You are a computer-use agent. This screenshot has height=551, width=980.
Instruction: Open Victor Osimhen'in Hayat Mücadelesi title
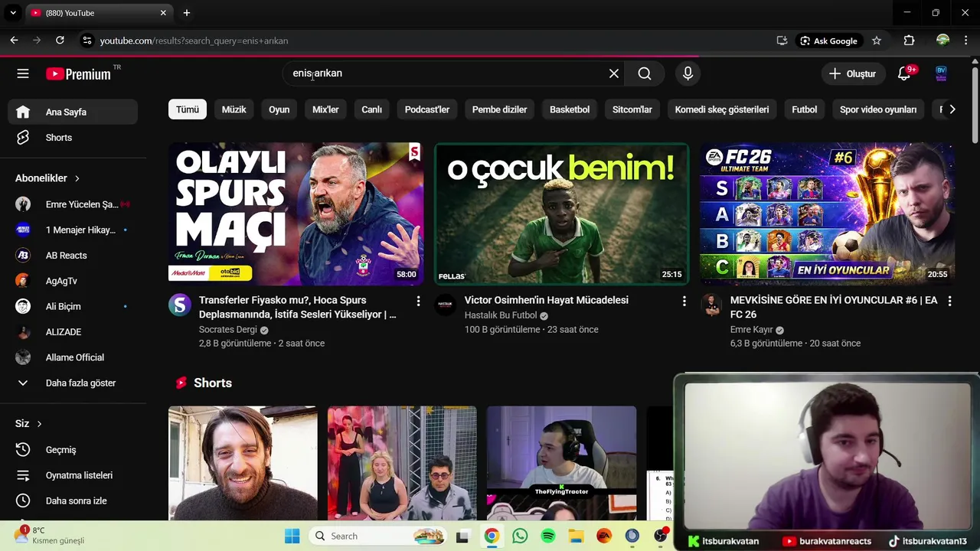[x=547, y=300]
